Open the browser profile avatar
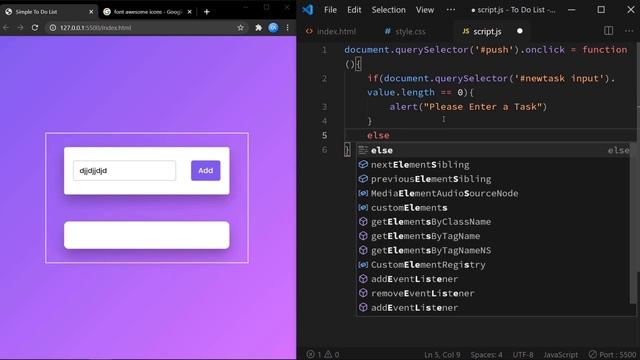 coord(273,27)
